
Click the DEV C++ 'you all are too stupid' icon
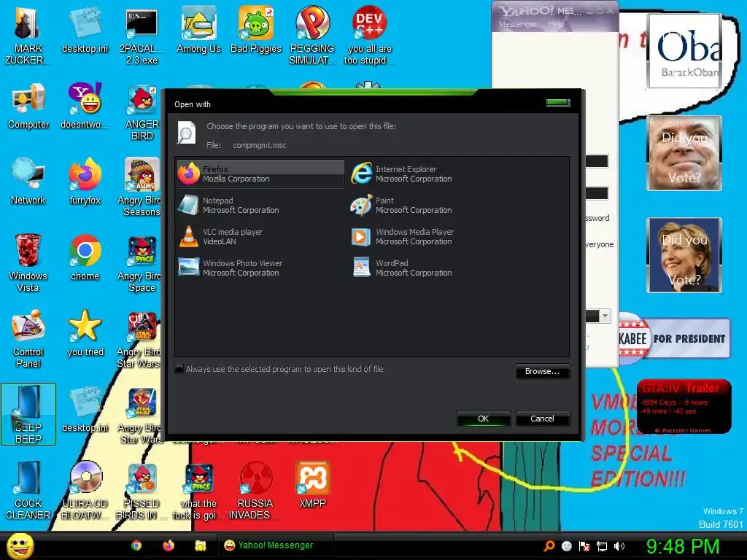pos(370,36)
